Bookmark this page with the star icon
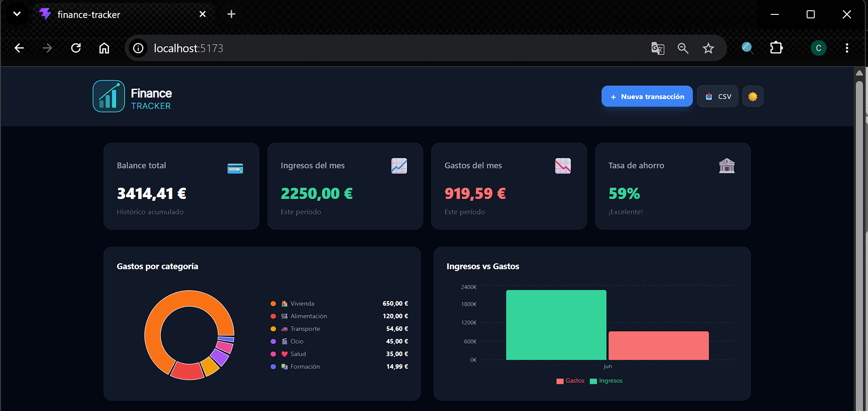 (708, 48)
